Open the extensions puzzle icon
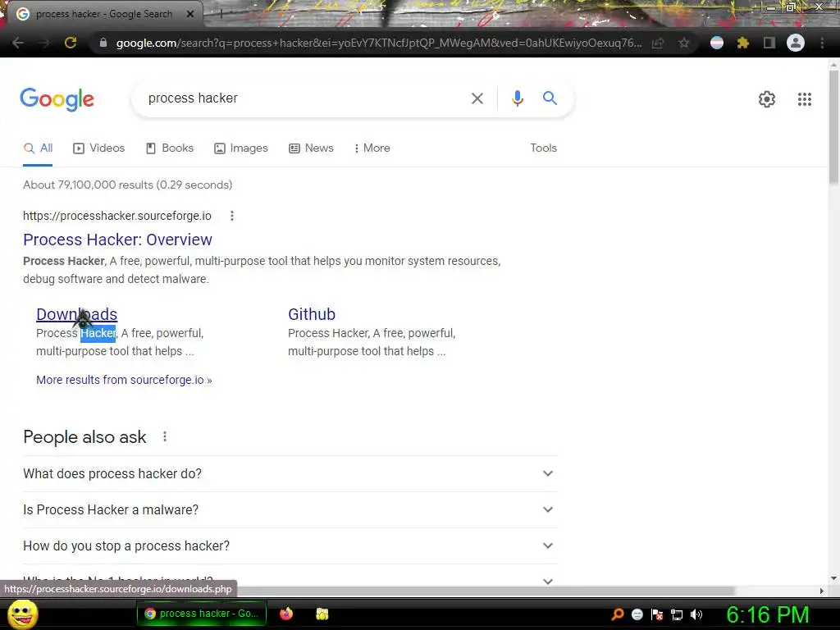The image size is (840, 630). [743, 43]
